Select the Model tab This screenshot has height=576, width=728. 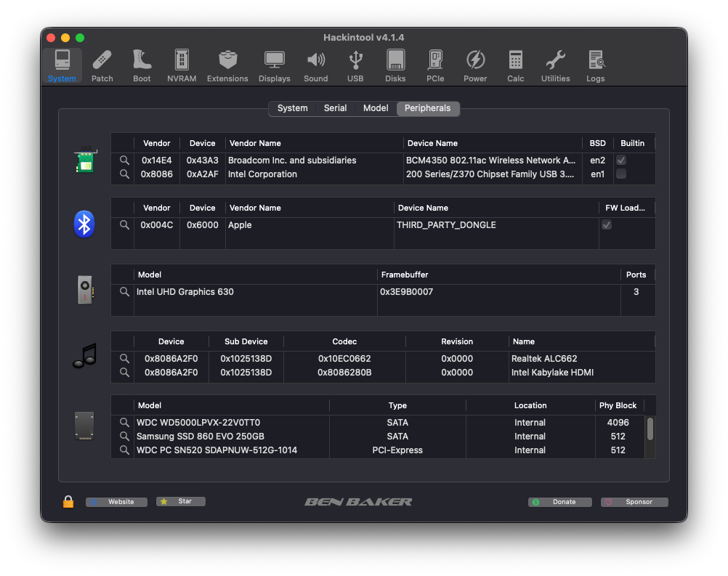[376, 108]
